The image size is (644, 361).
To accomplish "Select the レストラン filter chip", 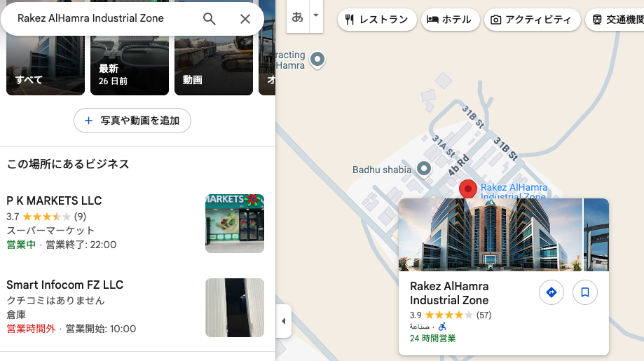I will tap(377, 20).
